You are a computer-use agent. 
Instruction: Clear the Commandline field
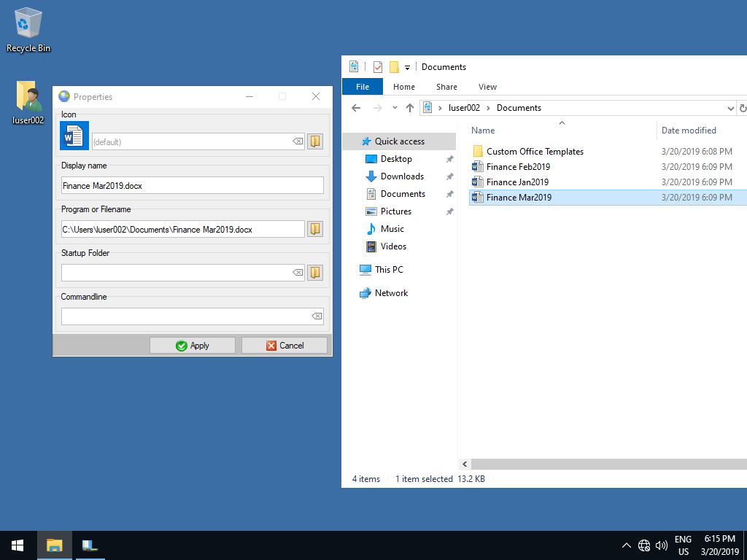pos(317,316)
